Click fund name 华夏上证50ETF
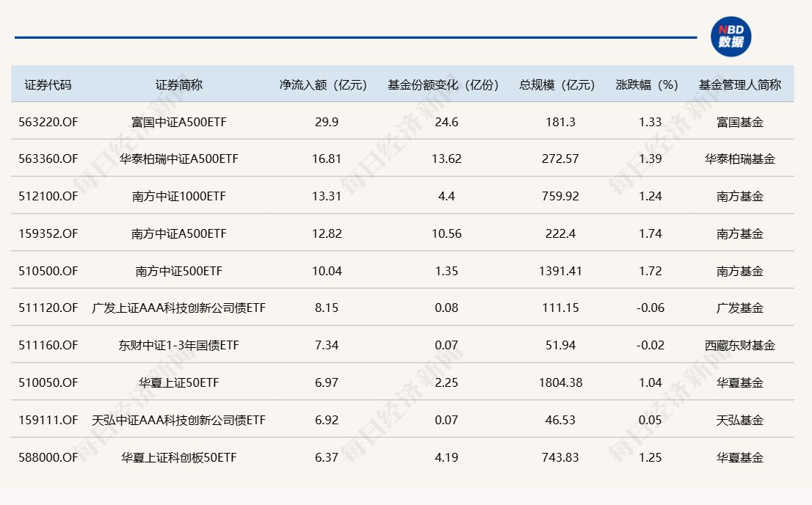Screen dimensions: 812x505 tap(178, 382)
